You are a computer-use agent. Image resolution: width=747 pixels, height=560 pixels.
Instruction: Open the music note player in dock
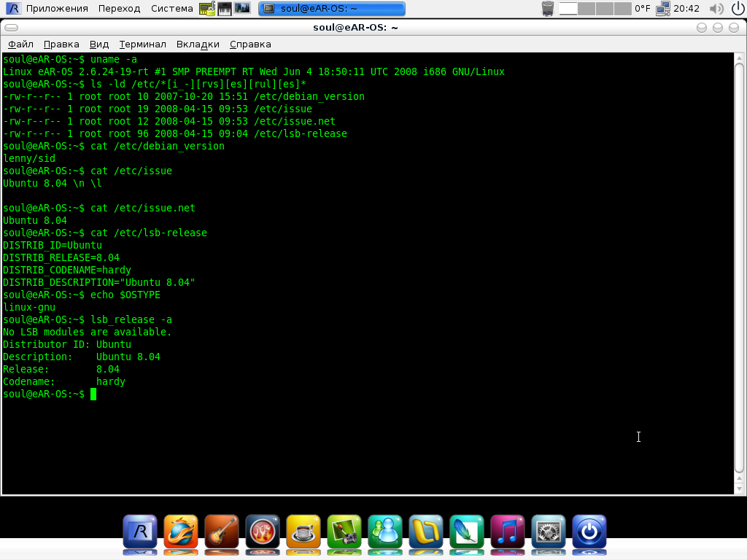pyautogui.click(x=508, y=532)
